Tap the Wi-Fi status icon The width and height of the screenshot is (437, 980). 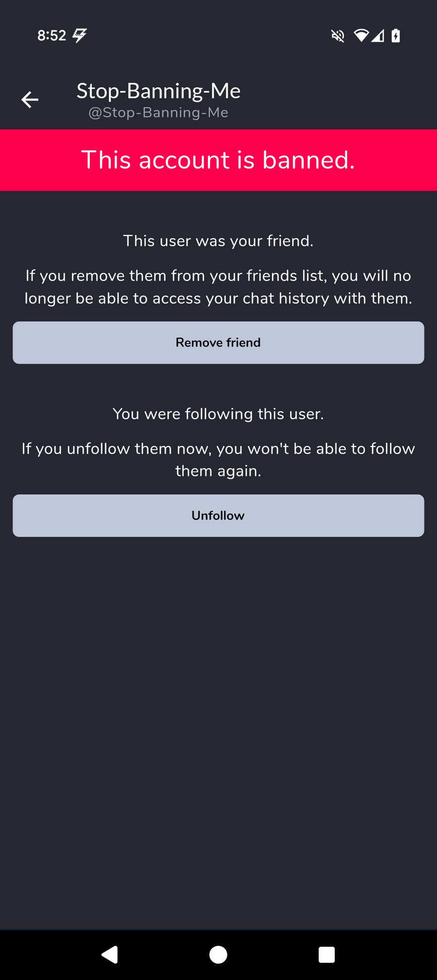click(x=361, y=35)
